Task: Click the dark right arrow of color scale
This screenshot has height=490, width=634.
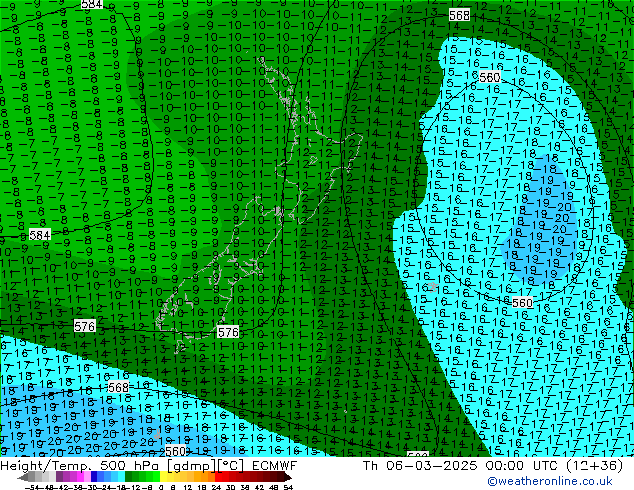Action: click(x=287, y=477)
